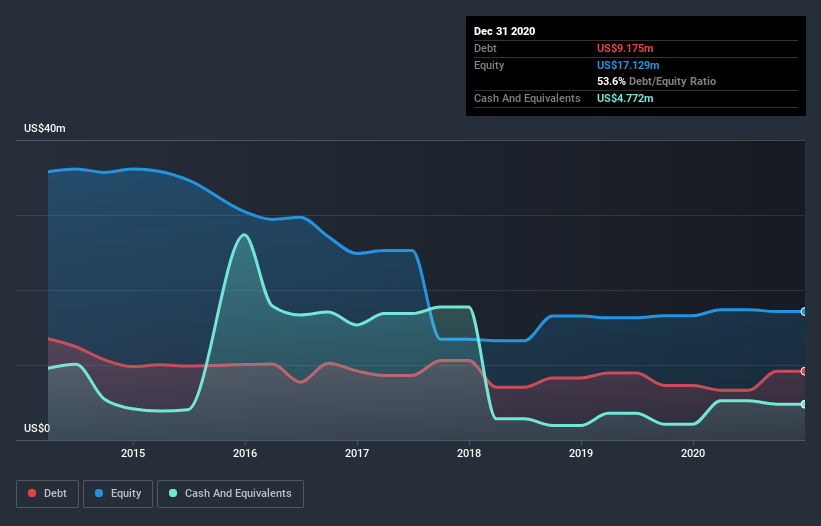Click the 2019 x-axis label

581,453
